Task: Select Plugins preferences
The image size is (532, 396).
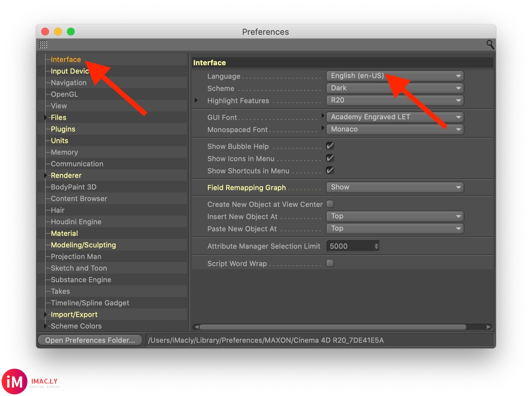Action: 63,129
